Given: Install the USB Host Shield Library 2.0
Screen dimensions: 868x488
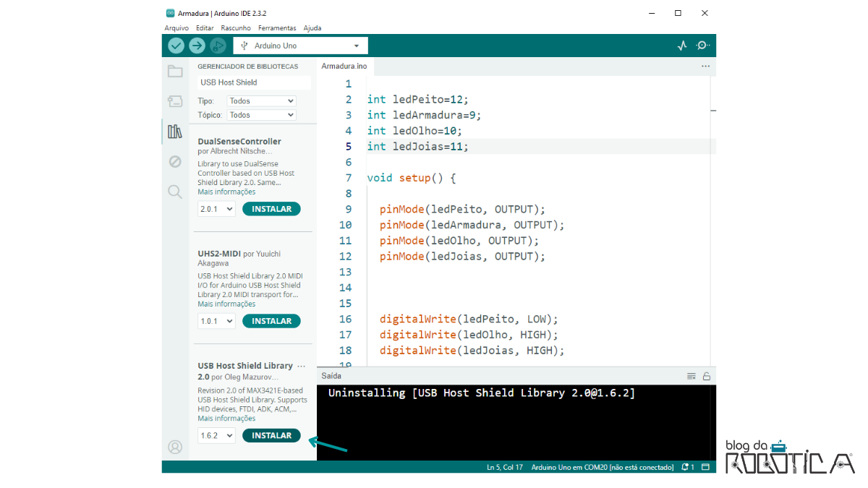Looking at the screenshot, I should point(271,435).
